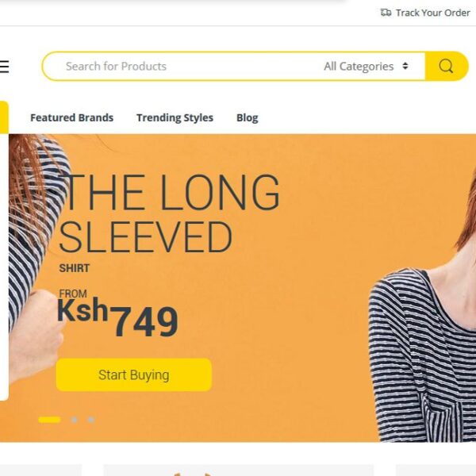This screenshot has width=476, height=476.
Task: Open the Featured Brands menu item
Action: (x=72, y=117)
